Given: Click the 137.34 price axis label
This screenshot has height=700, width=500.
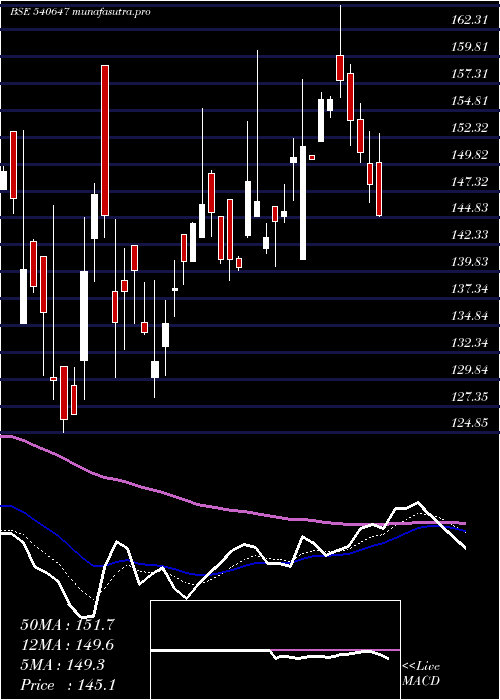Looking at the screenshot, I should 471,289.
